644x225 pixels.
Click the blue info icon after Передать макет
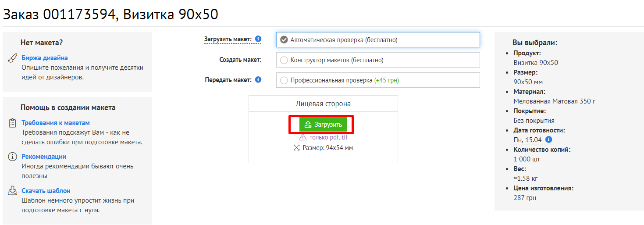[x=258, y=79]
